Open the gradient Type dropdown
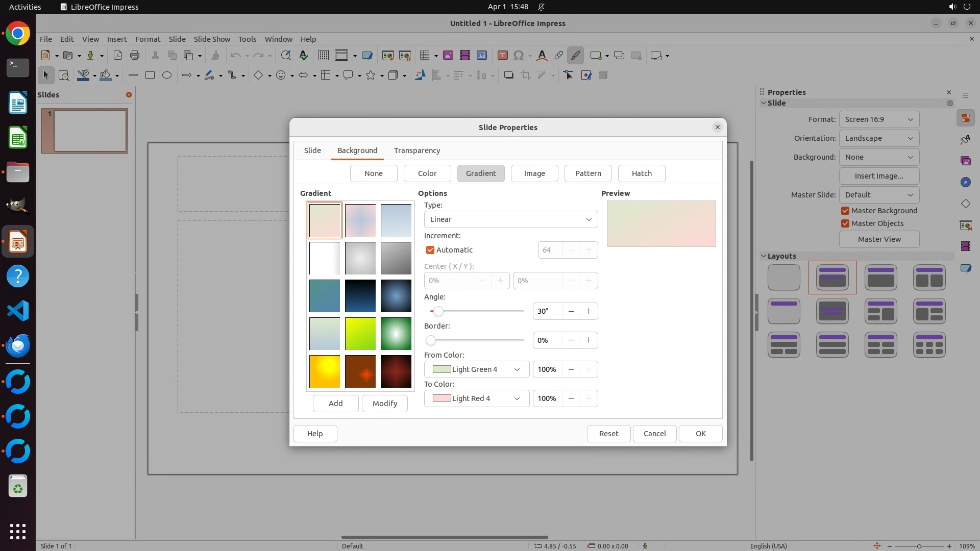This screenshot has height=551, width=980. pyautogui.click(x=510, y=219)
